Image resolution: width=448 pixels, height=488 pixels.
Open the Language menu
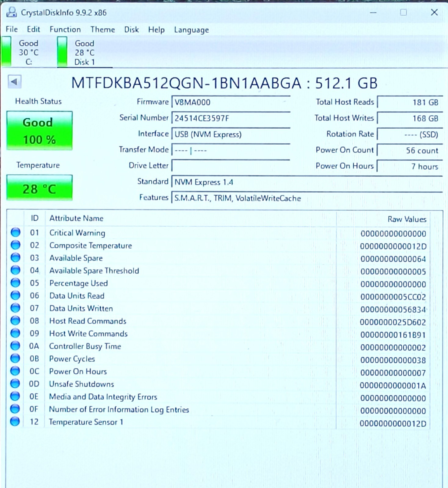[191, 30]
